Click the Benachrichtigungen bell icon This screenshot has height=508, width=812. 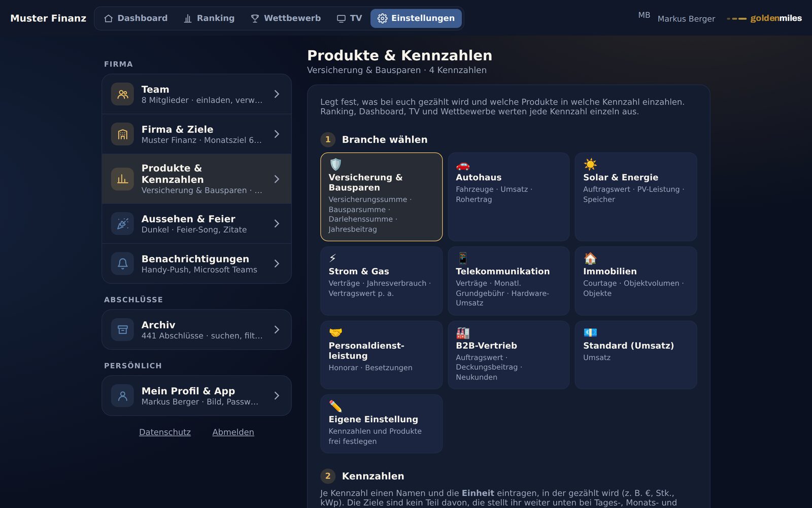pos(122,264)
